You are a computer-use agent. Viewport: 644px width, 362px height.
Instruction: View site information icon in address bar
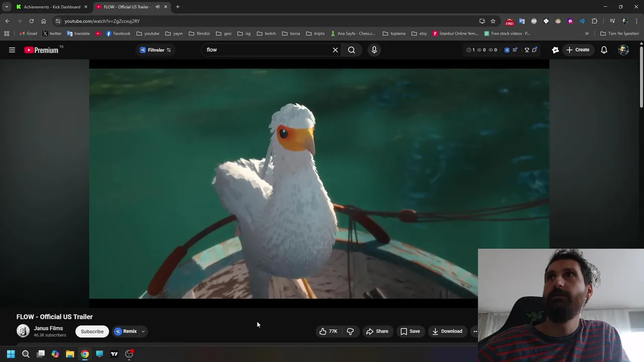point(58,21)
